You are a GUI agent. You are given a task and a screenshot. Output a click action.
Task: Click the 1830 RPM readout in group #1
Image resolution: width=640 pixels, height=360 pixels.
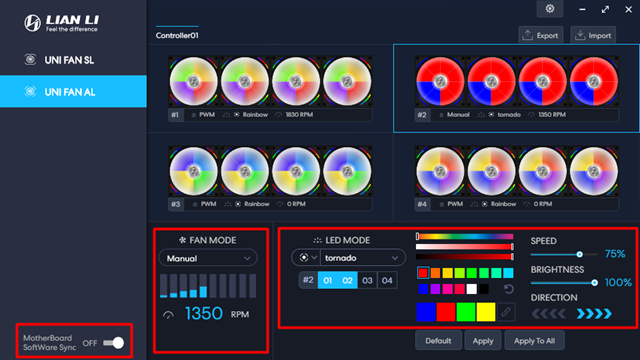click(299, 115)
